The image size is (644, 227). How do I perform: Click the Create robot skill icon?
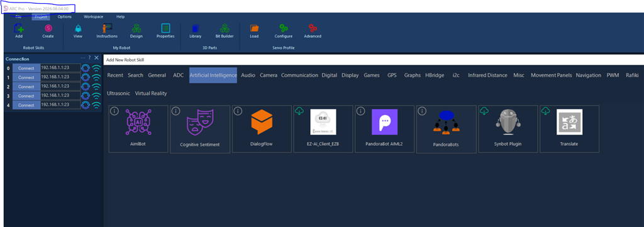(48, 28)
